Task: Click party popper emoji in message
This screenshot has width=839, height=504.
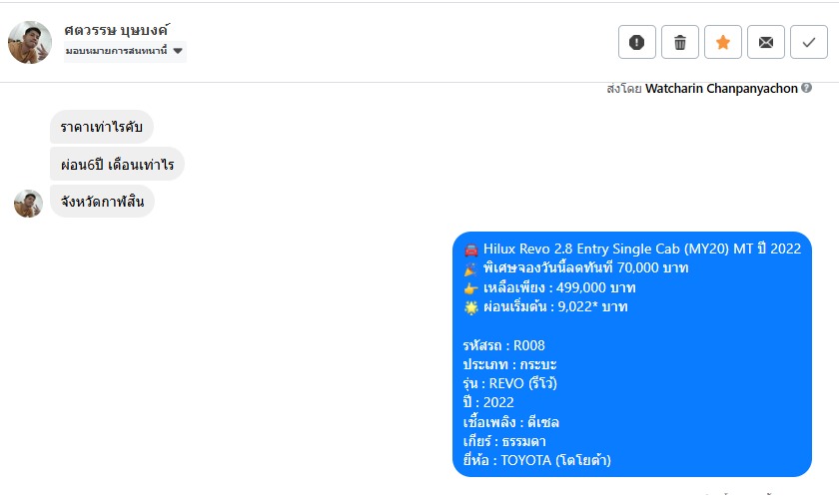Action: [470, 268]
